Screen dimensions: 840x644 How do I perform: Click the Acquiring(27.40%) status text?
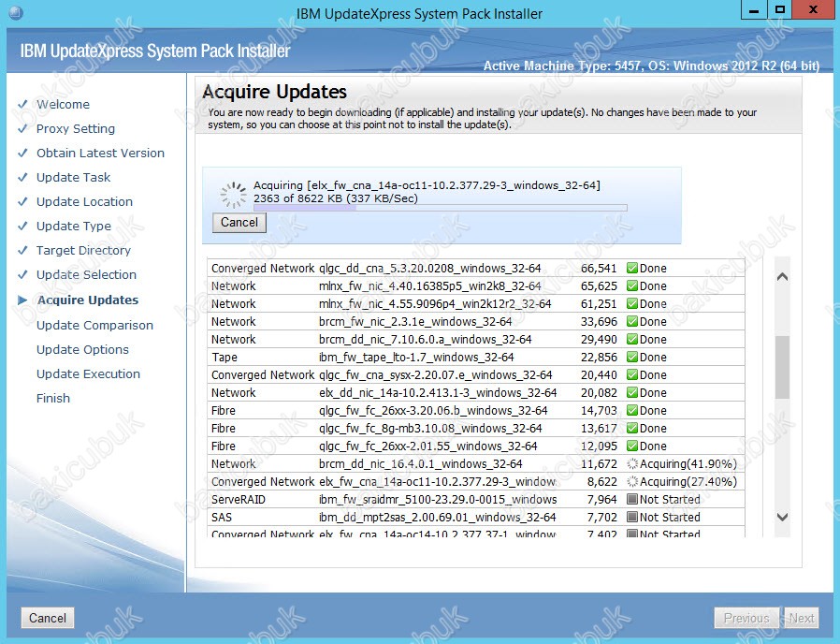coord(688,481)
